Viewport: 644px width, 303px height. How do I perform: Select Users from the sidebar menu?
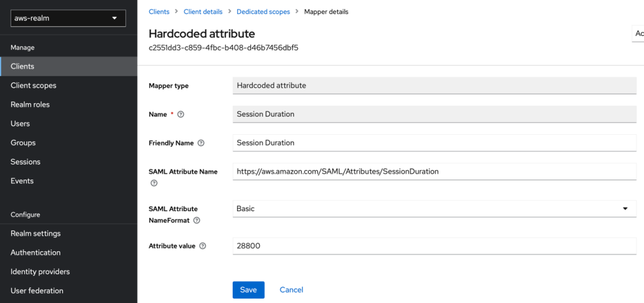20,123
